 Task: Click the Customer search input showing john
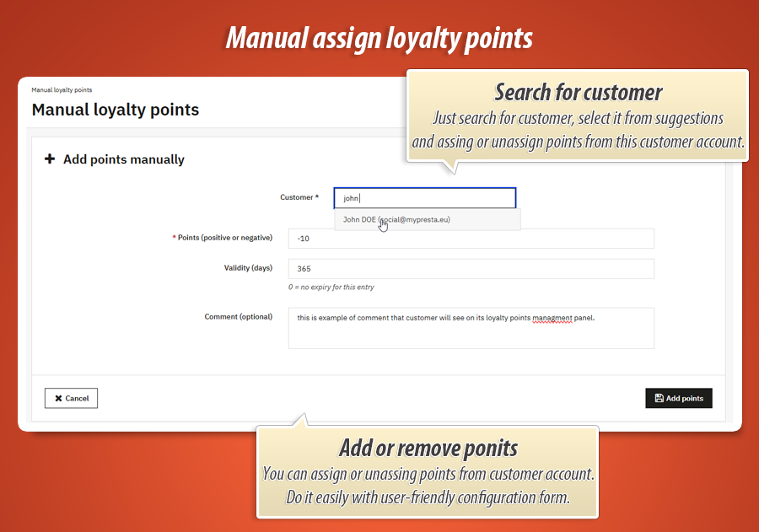(424, 197)
